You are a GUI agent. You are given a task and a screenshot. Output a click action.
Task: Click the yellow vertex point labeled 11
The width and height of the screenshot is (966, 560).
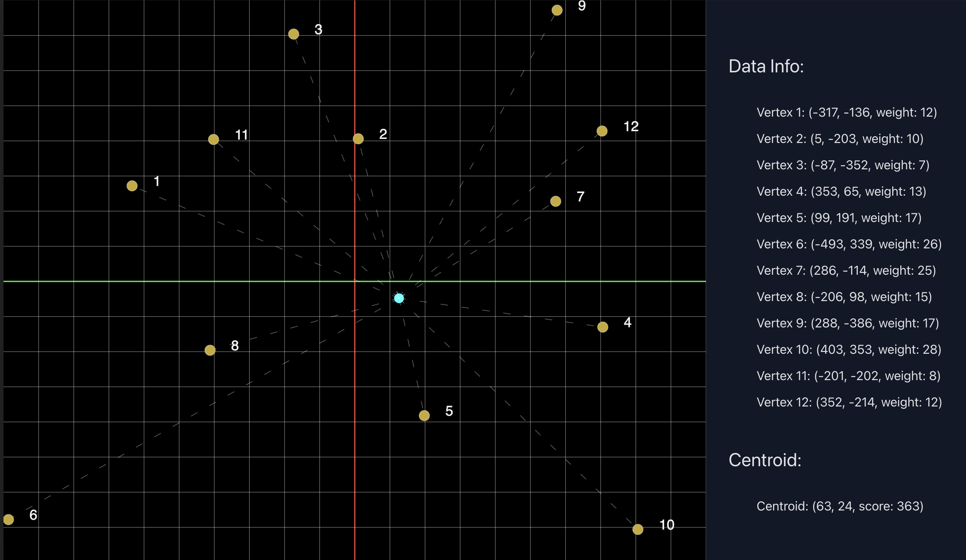214,139
